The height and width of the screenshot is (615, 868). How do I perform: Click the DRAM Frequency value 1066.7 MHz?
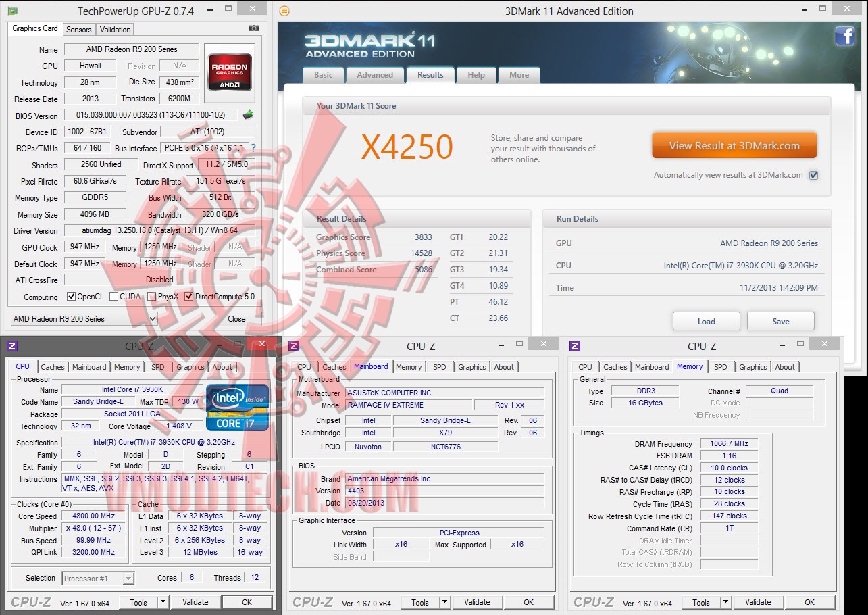pyautogui.click(x=730, y=444)
